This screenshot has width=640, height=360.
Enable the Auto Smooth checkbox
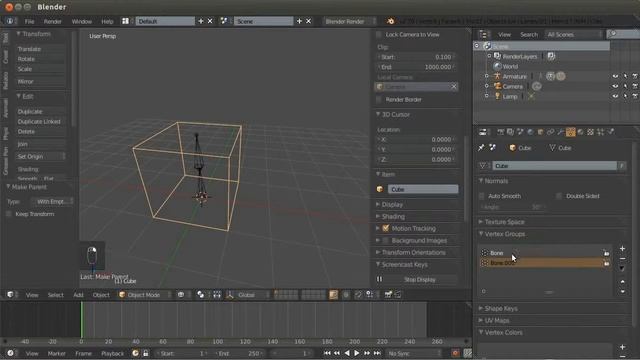pyautogui.click(x=482, y=196)
